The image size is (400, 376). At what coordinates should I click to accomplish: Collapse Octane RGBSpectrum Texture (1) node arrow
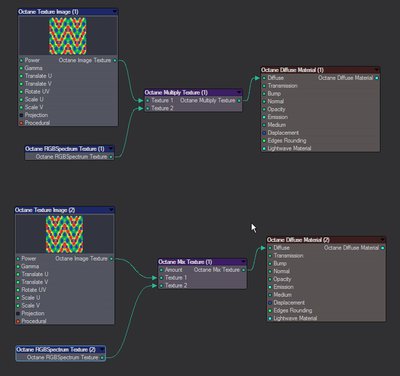tap(110, 149)
